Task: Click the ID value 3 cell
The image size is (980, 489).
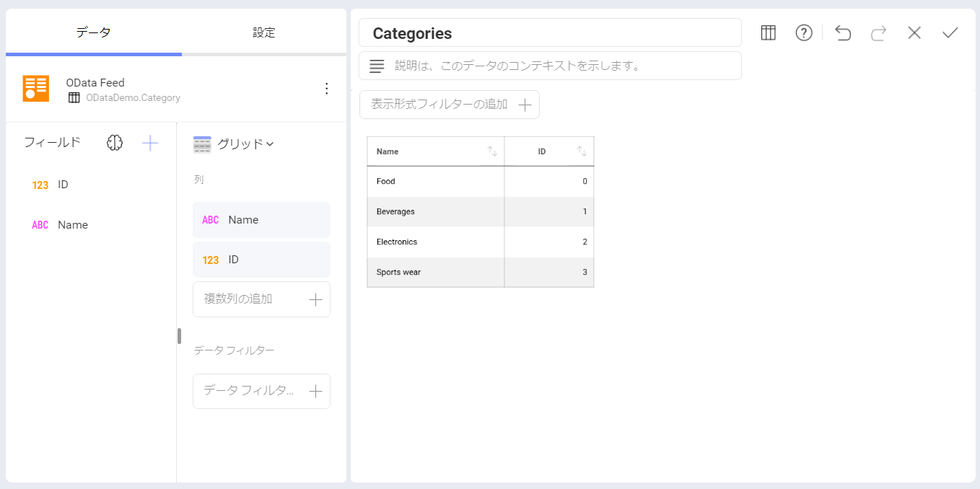Action: (x=549, y=273)
